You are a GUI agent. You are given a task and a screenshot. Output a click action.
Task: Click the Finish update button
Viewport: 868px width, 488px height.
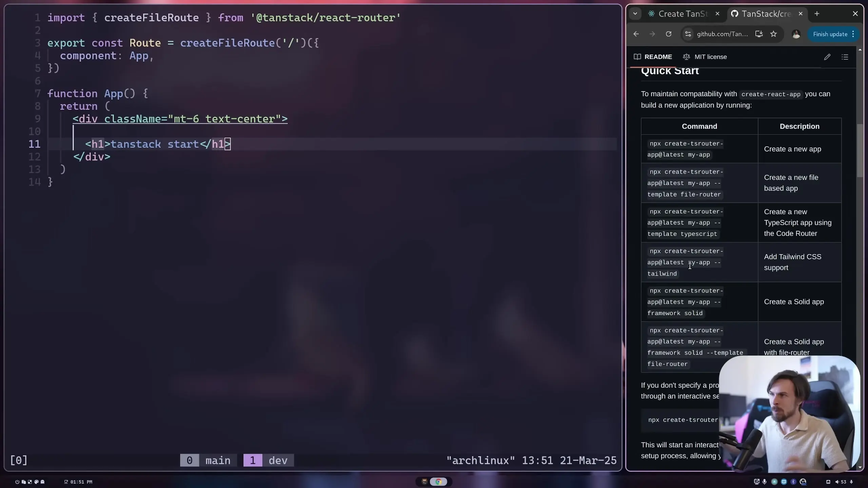click(x=830, y=34)
